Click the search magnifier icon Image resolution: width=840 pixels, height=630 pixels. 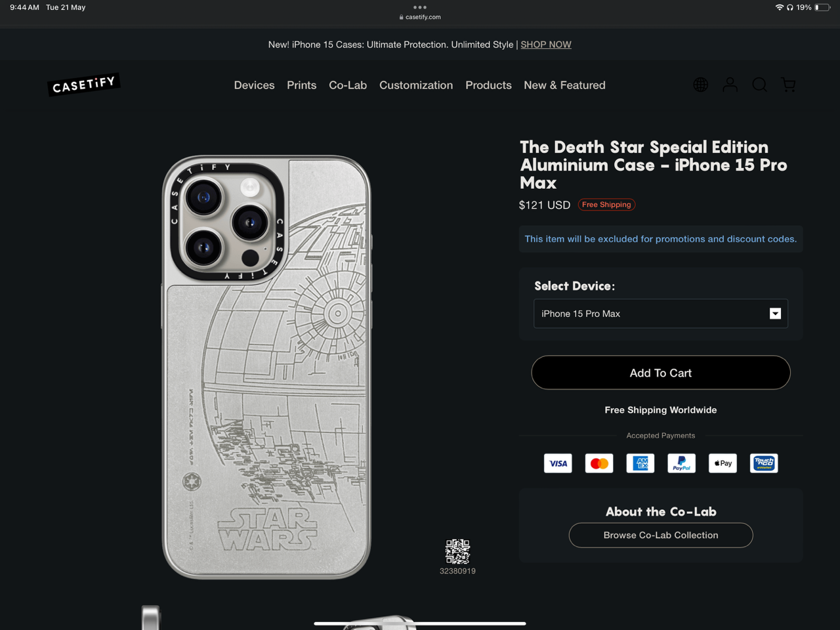[x=759, y=85]
